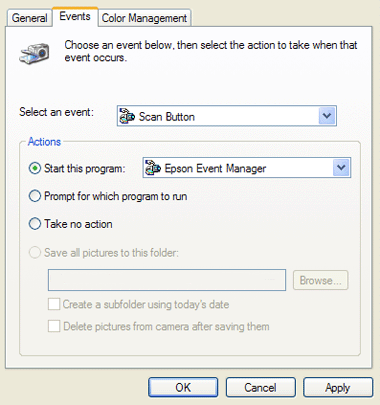The height and width of the screenshot is (405, 380).
Task: Check Delete pictures from camera after saving
Action: pos(54,326)
